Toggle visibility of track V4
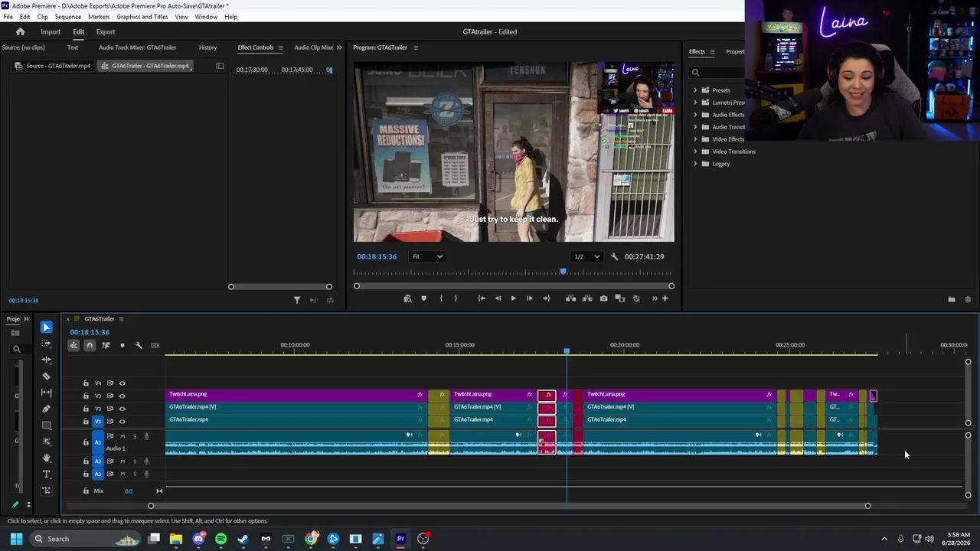Viewport: 980px width, 551px height. 122,383
